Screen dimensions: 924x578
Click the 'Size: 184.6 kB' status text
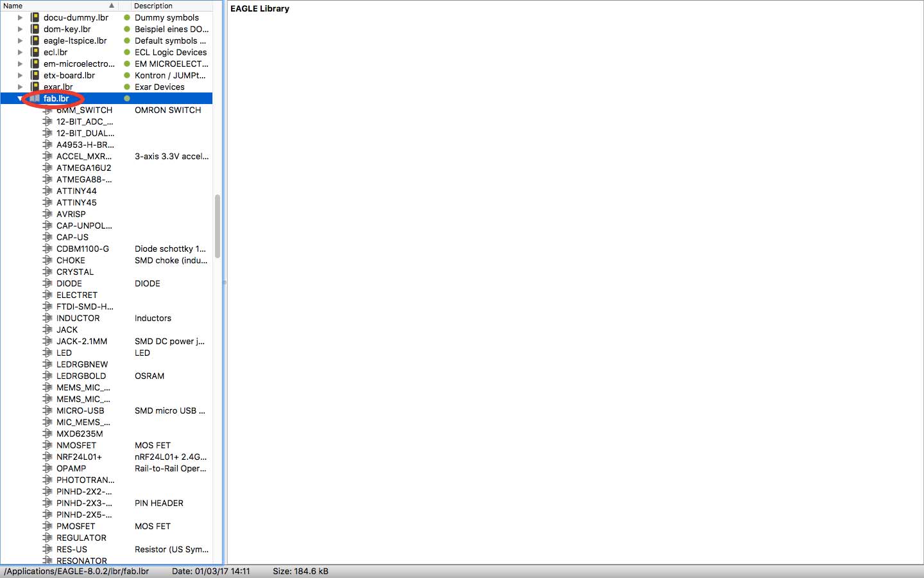tap(300, 571)
